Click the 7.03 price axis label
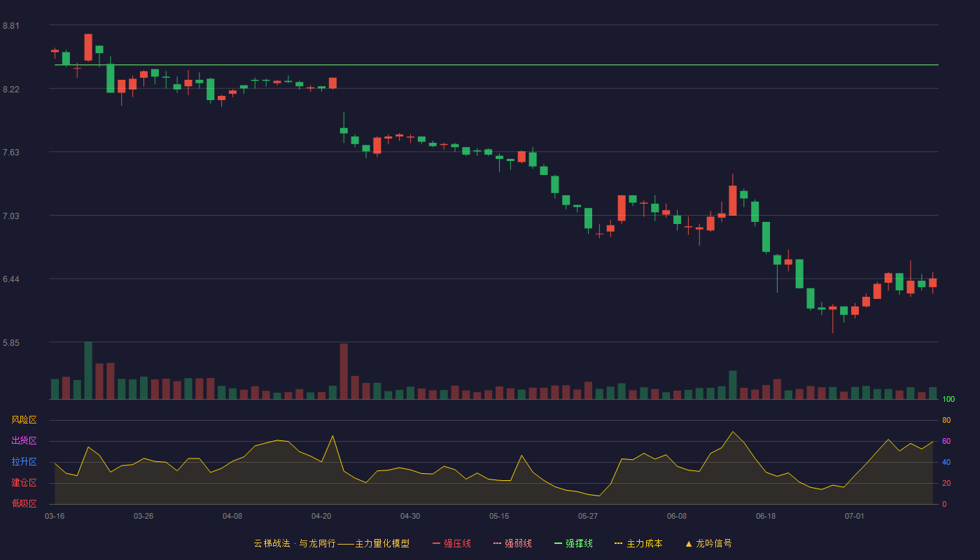 click(x=11, y=216)
